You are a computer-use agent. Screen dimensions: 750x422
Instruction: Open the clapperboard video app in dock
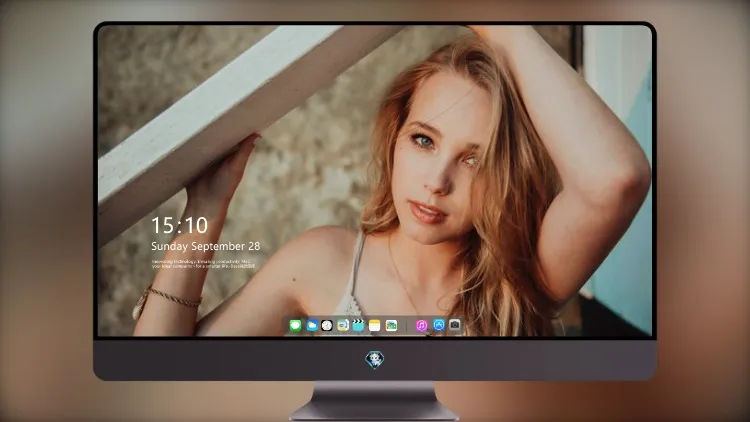(358, 326)
